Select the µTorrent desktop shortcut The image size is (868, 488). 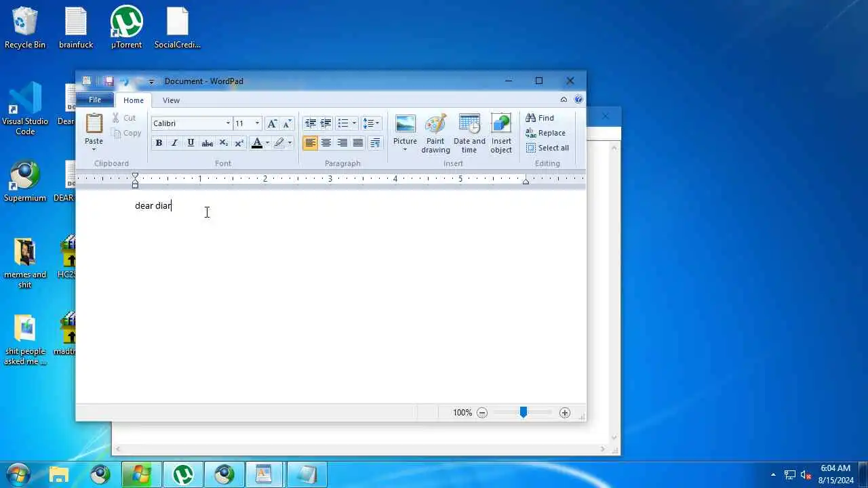point(127,27)
